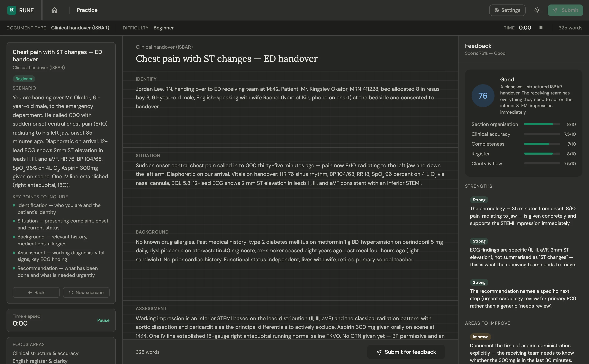
Task: Click the 'Chest pain with ST changes' editor title
Action: pyautogui.click(x=227, y=58)
